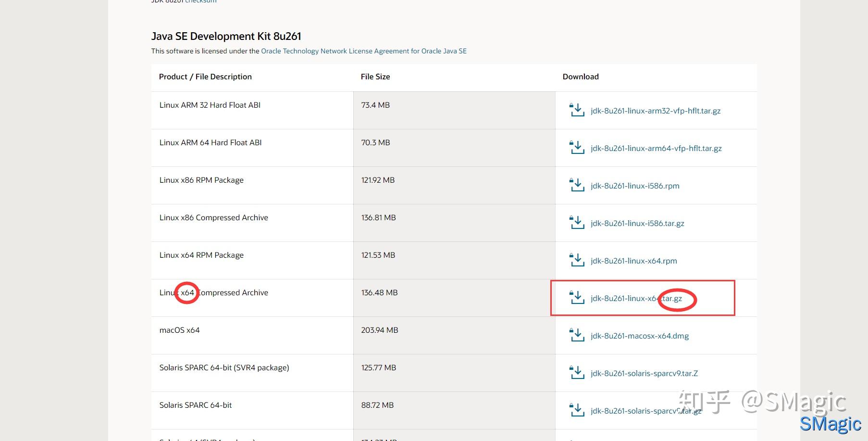Select the Java SE Development Kit 8u261 heading
Screen dimensions: 868x441
(x=226, y=36)
